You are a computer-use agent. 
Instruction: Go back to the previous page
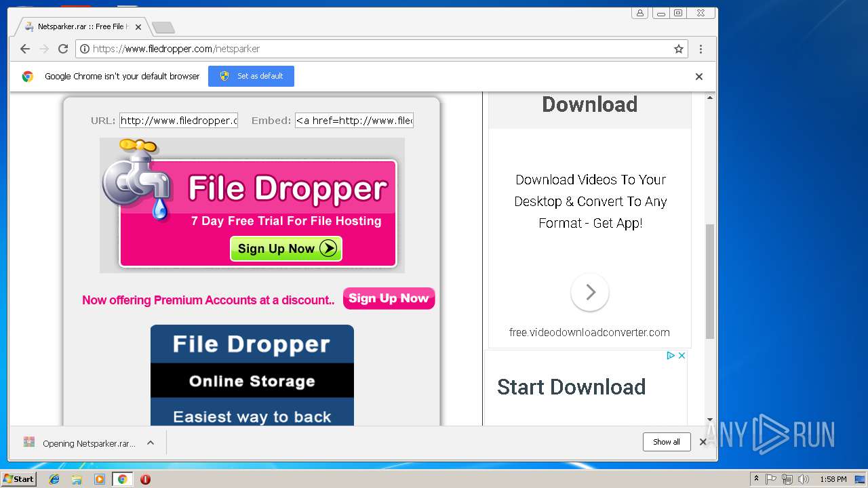click(25, 49)
